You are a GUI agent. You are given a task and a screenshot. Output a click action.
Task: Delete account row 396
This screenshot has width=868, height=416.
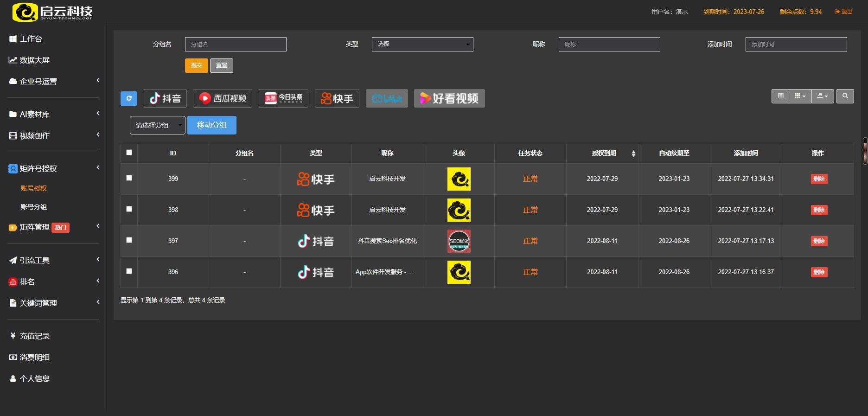tap(819, 272)
